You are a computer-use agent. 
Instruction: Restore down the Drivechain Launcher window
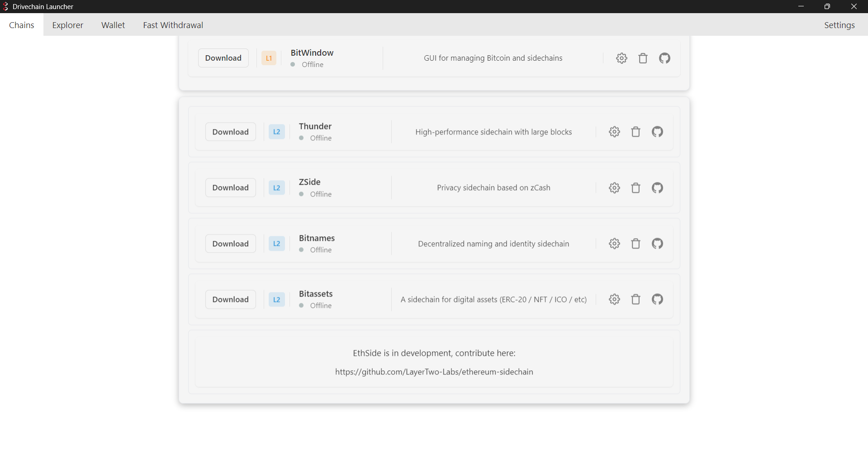tap(827, 6)
